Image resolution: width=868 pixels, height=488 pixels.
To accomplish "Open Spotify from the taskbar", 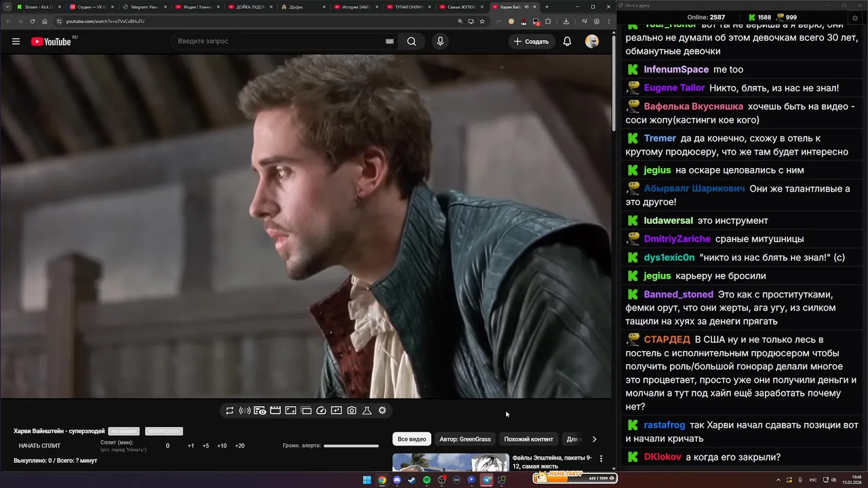I will (x=427, y=480).
